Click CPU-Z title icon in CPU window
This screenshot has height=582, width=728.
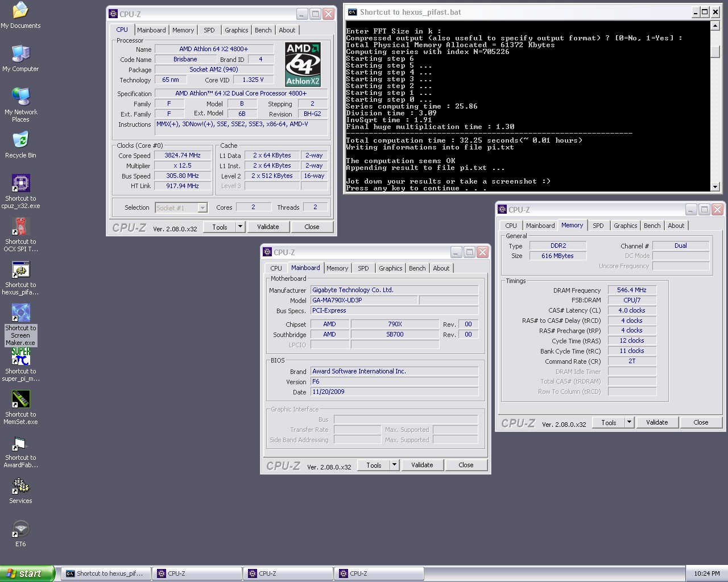point(113,14)
